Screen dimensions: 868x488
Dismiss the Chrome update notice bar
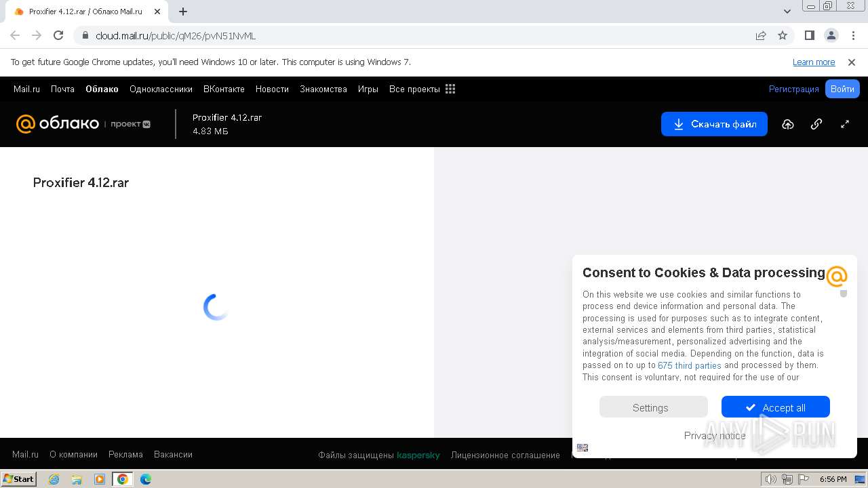coord(852,62)
